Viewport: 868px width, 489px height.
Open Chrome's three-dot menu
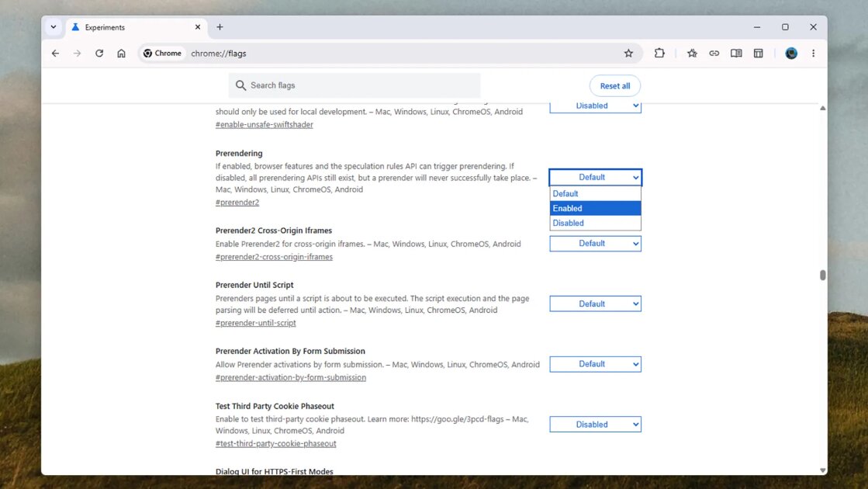coord(813,53)
